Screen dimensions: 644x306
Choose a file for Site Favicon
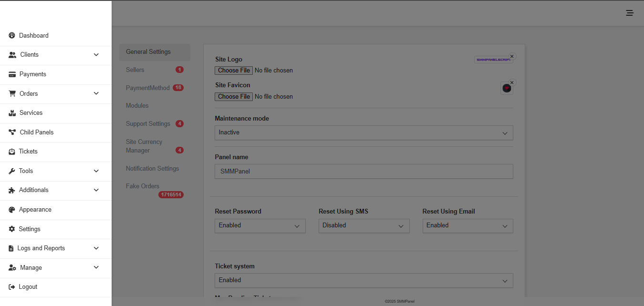233,96
